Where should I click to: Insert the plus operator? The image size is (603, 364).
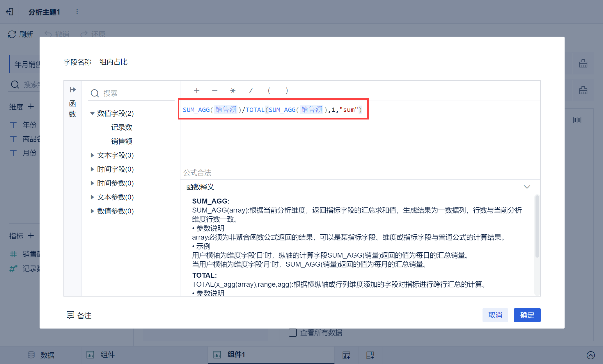click(x=197, y=91)
